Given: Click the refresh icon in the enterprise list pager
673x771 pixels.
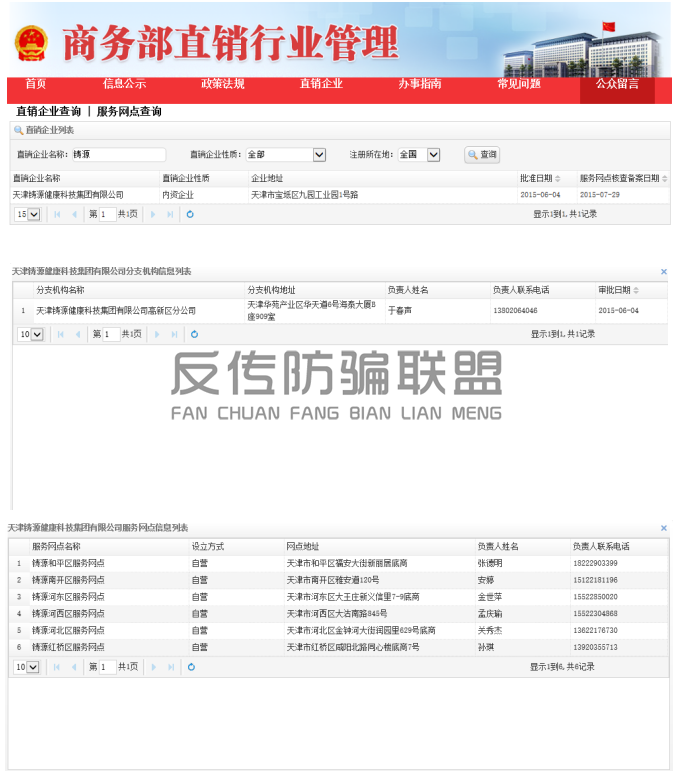Looking at the screenshot, I should 190,214.
